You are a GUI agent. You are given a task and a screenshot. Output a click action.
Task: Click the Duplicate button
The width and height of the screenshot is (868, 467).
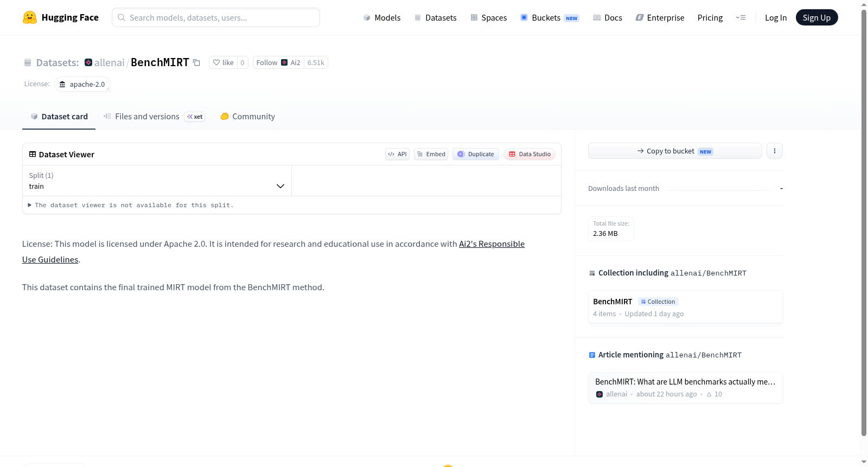pyautogui.click(x=476, y=154)
